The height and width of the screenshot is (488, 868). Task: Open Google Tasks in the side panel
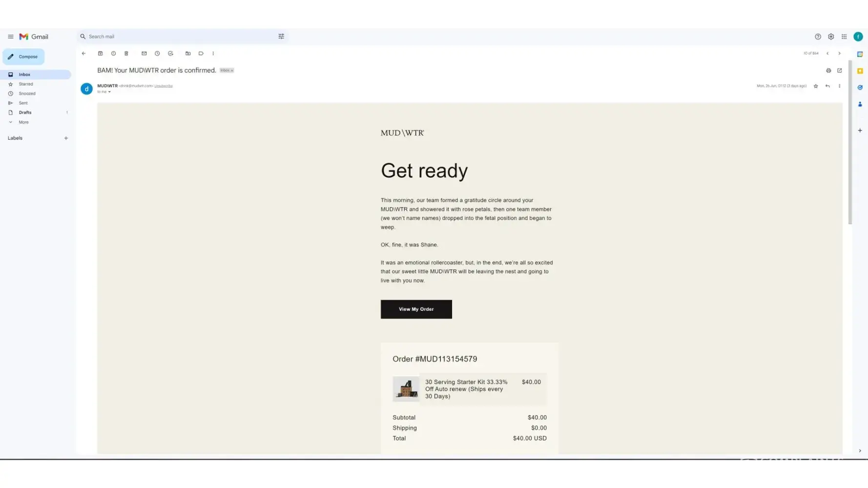pos(860,88)
